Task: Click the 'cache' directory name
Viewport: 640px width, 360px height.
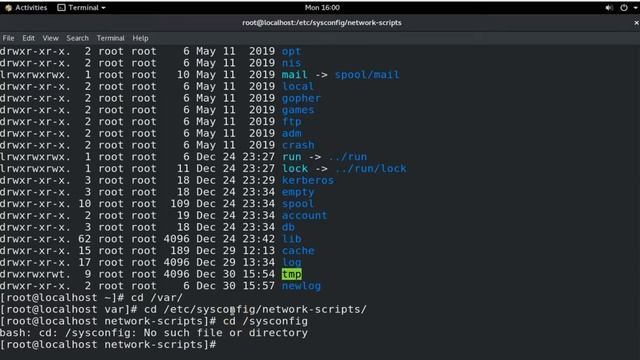Action: point(298,251)
